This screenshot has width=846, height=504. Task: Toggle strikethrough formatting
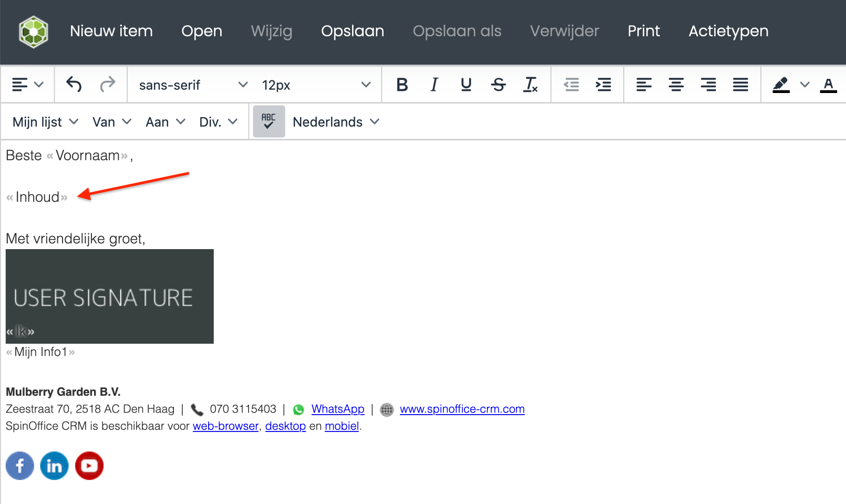(498, 85)
